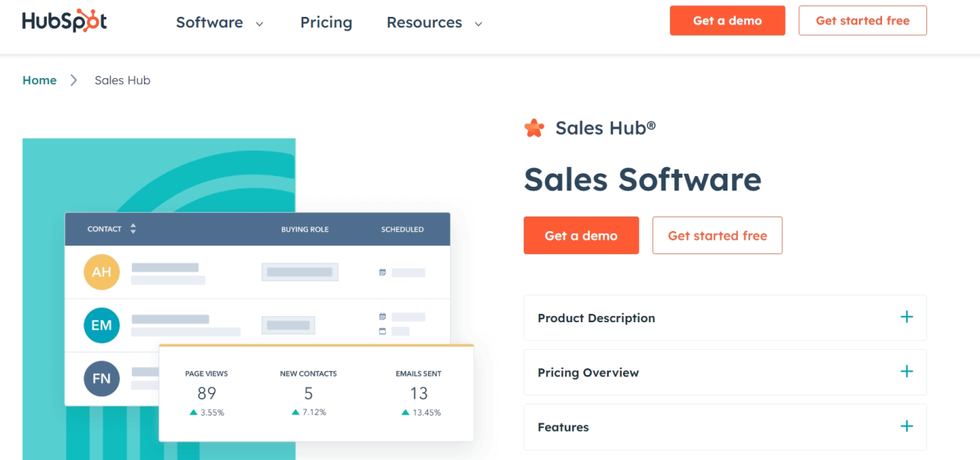Select Resources in the navigation menu
The width and height of the screenshot is (980, 460).
424,22
